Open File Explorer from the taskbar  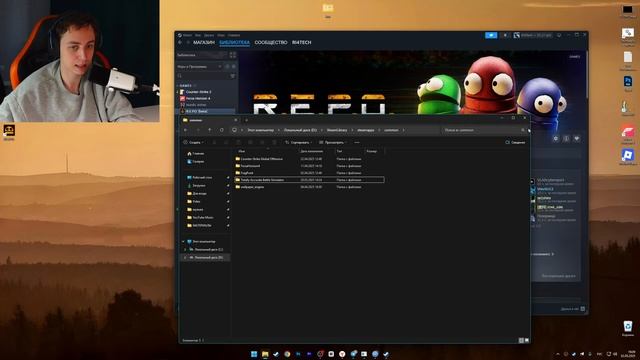click(265, 354)
